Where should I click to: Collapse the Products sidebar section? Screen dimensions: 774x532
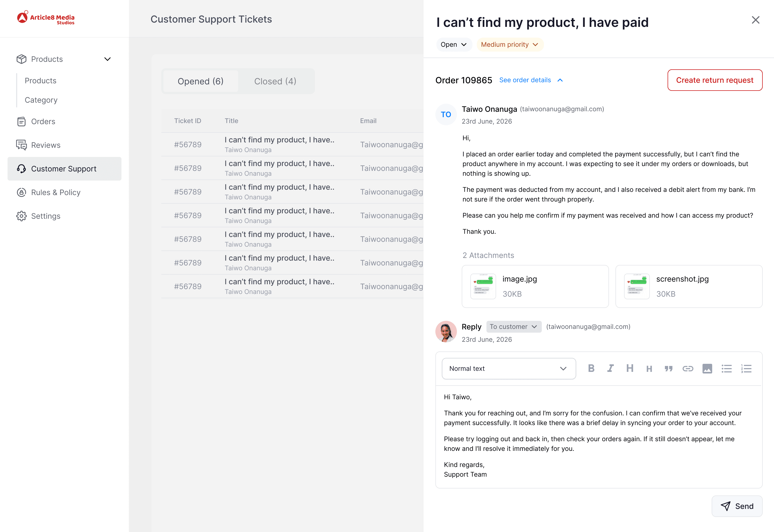click(107, 59)
